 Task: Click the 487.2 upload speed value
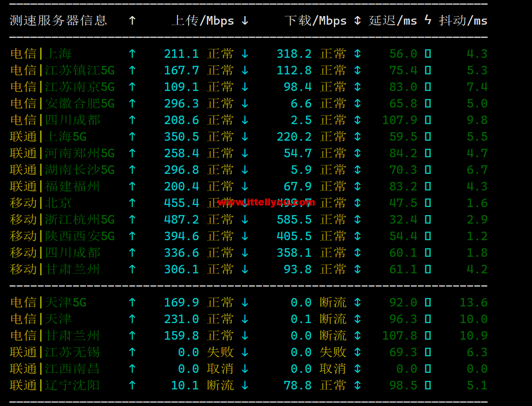(x=182, y=220)
